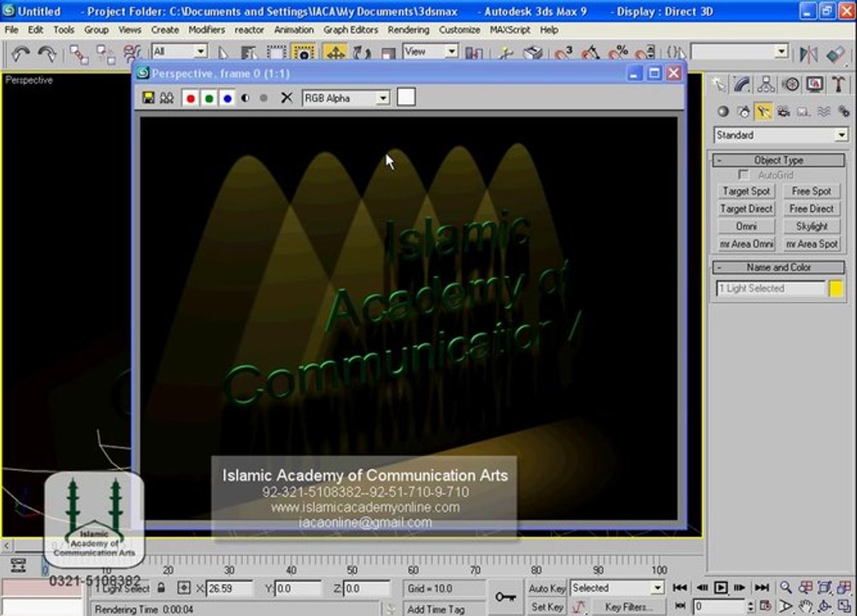Click the Undo arrow in the main toolbar
The image size is (857, 616).
pos(21,54)
